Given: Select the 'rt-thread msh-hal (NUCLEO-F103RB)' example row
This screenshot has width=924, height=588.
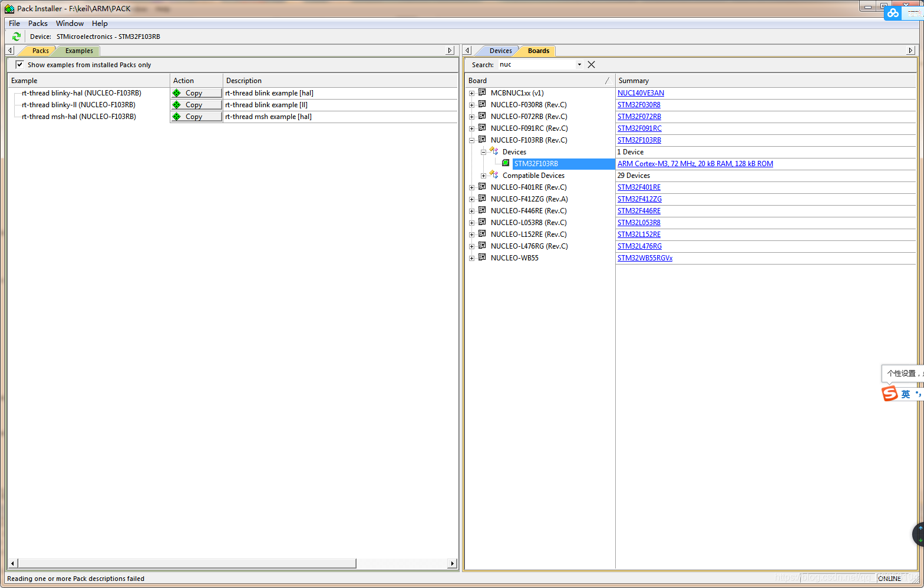Looking at the screenshot, I should tap(79, 117).
